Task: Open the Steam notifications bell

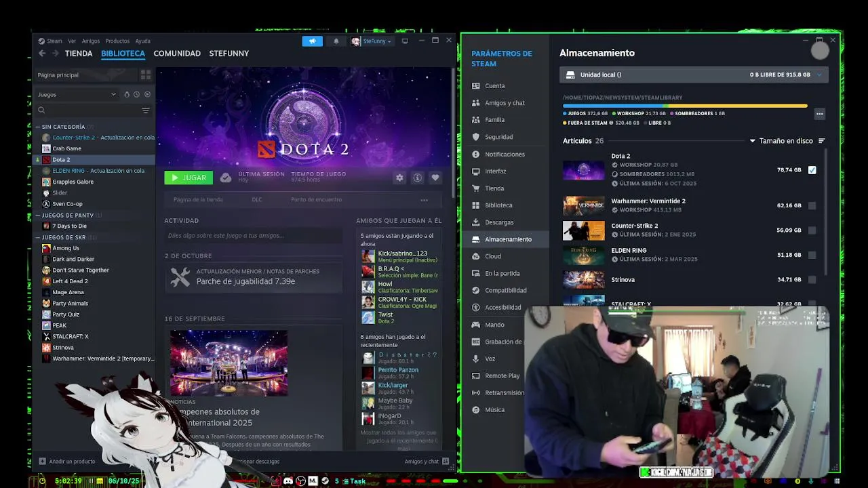Action: pyautogui.click(x=336, y=41)
